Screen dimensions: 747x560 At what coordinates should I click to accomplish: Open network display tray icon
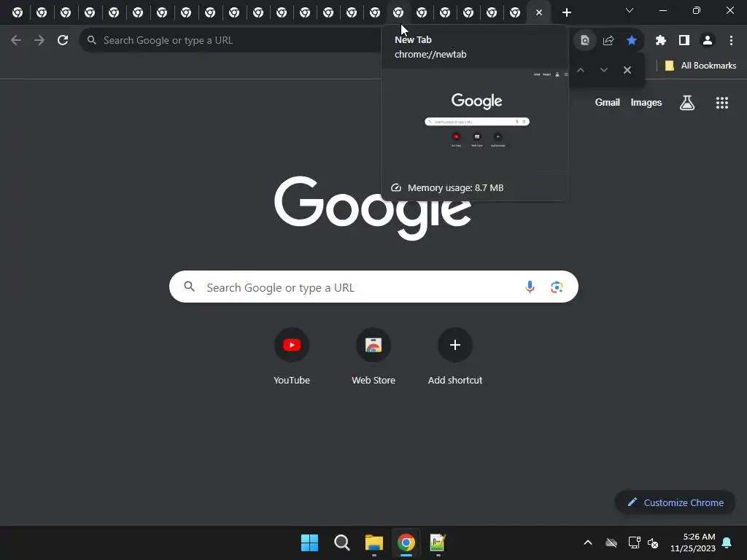634,542
